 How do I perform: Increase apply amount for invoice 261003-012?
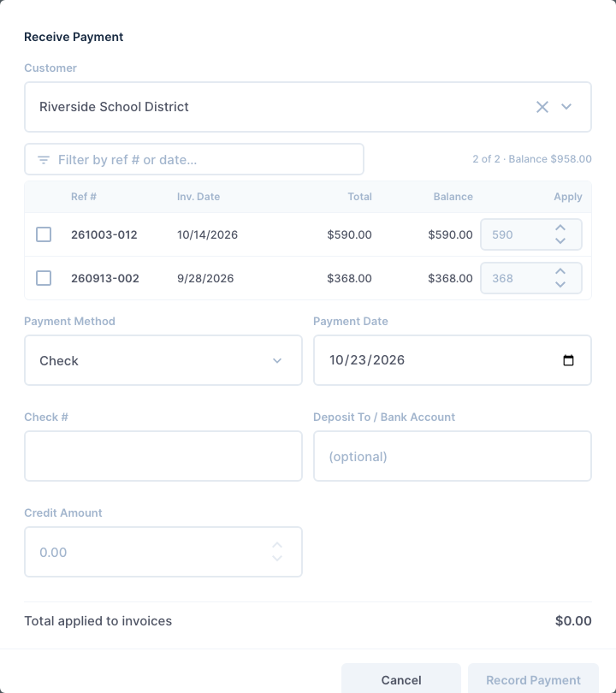(x=560, y=228)
